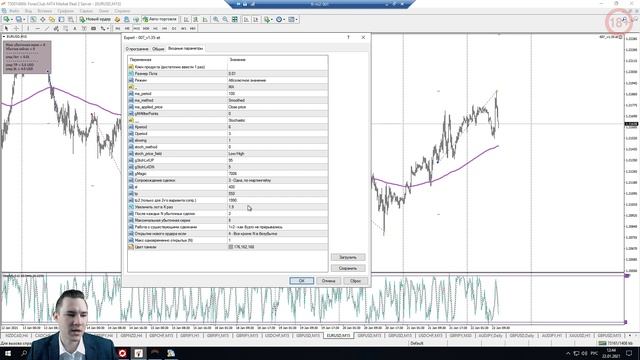The width and height of the screenshot is (640, 360).
Task: Zoom out on chart icon
Action: click(x=225, y=19)
